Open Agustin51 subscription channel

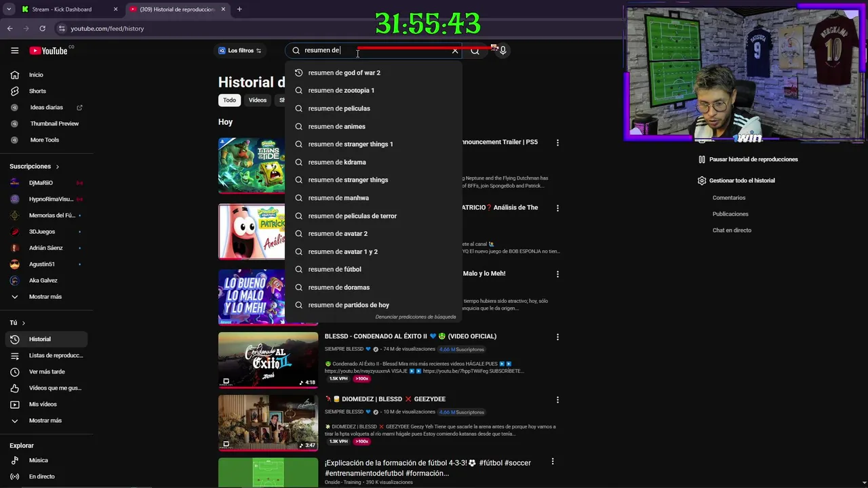click(46, 264)
